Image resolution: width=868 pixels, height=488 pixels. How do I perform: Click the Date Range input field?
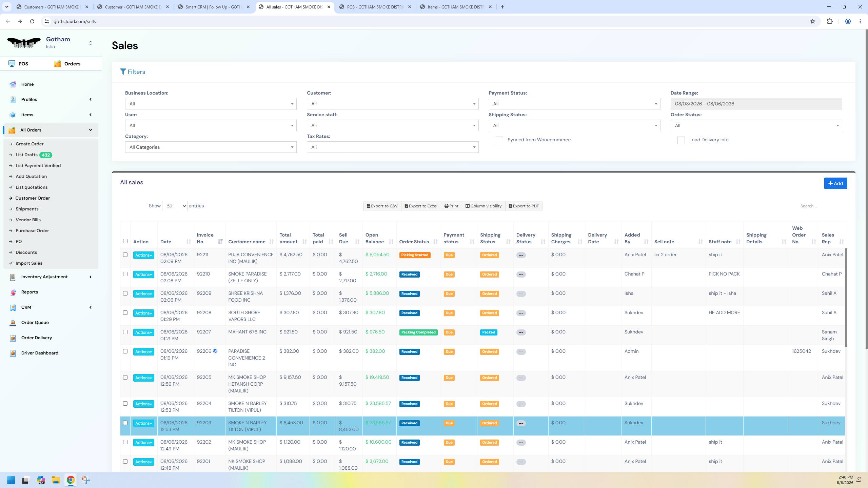pyautogui.click(x=756, y=104)
